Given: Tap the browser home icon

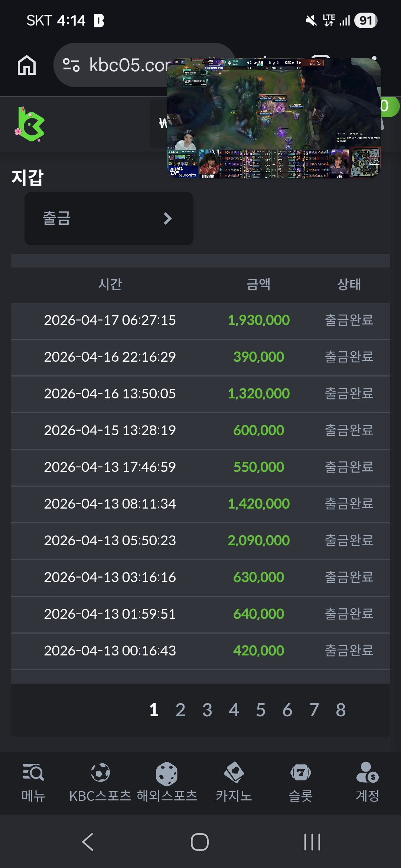Looking at the screenshot, I should [27, 65].
